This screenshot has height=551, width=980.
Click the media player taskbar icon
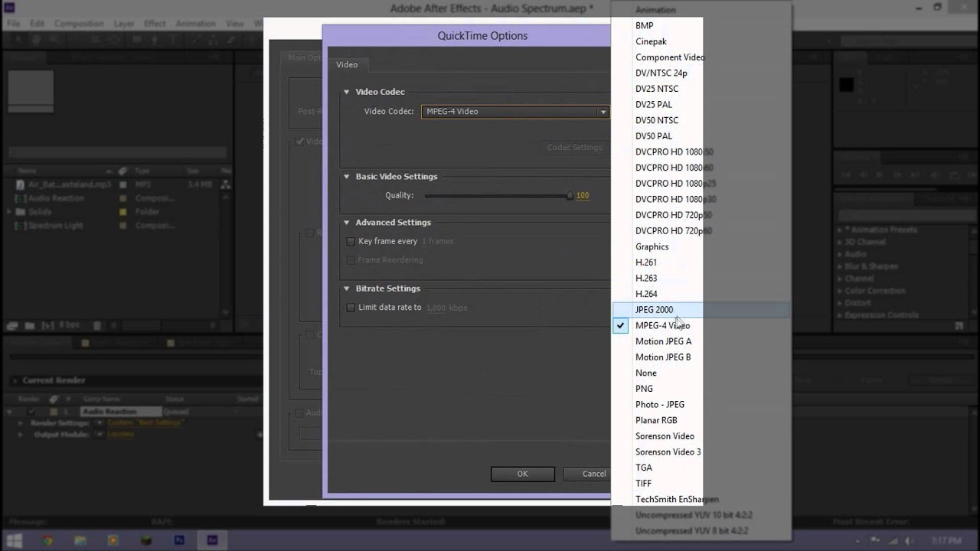[113, 540]
